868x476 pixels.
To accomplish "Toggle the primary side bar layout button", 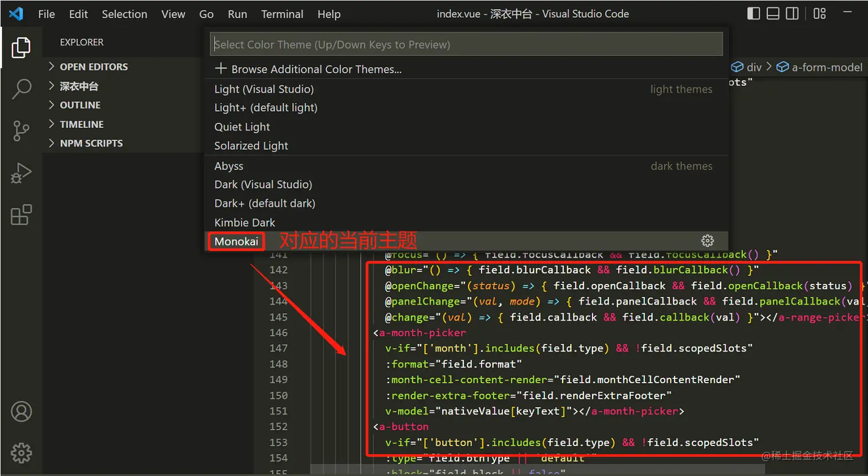I will pyautogui.click(x=754, y=13).
